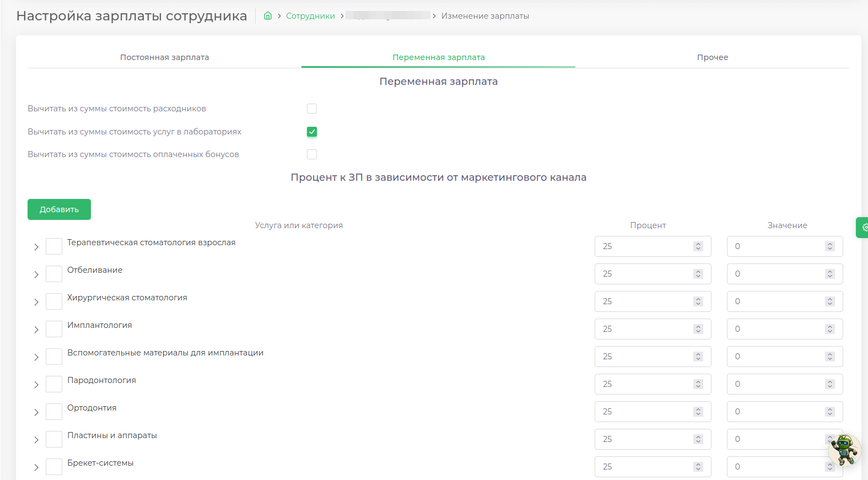The image size is (868, 480).
Task: Enable deducting consumables cost checkbox
Action: click(x=312, y=109)
